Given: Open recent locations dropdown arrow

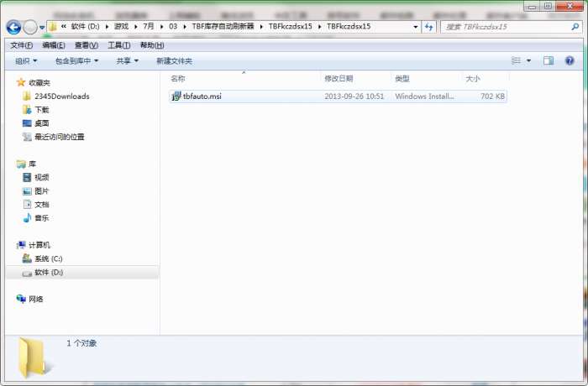Looking at the screenshot, I should tap(42, 28).
